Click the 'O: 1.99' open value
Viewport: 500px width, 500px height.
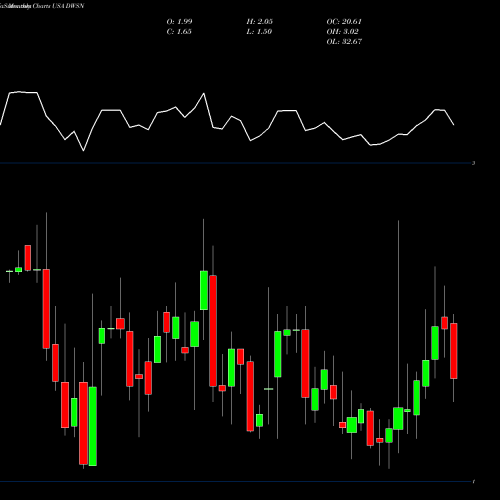tap(179, 22)
